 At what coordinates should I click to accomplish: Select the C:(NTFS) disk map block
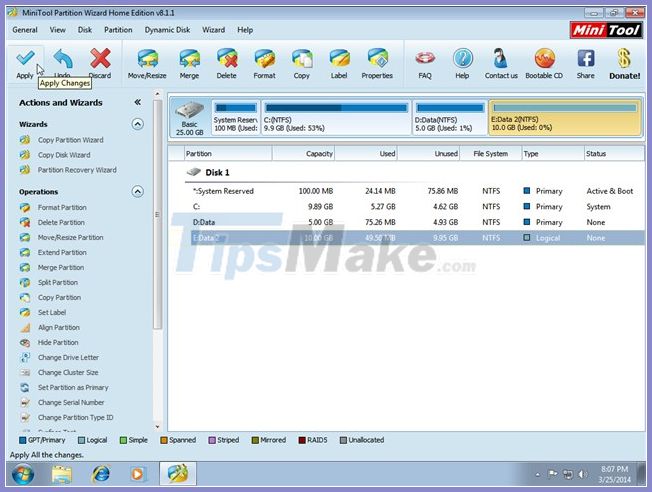click(336, 117)
